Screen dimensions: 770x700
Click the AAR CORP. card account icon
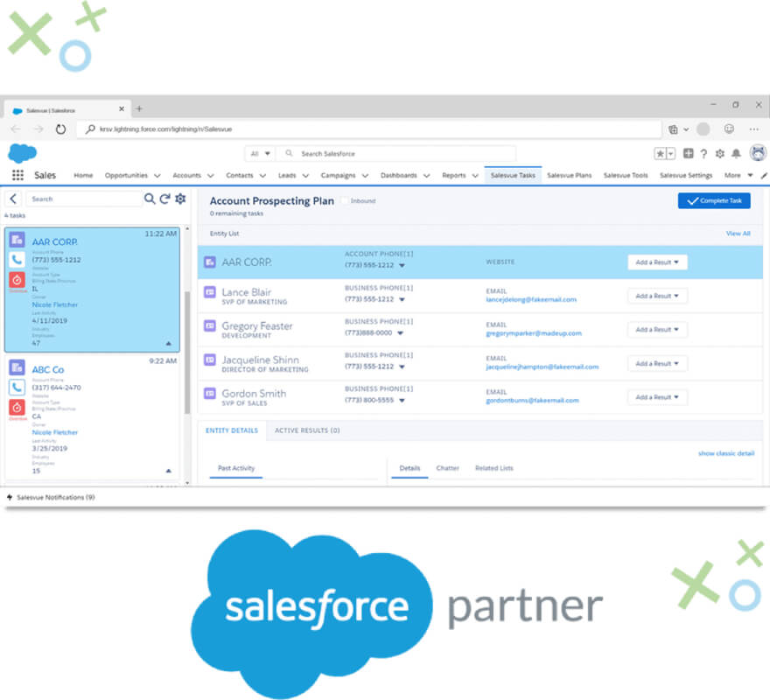click(17, 239)
